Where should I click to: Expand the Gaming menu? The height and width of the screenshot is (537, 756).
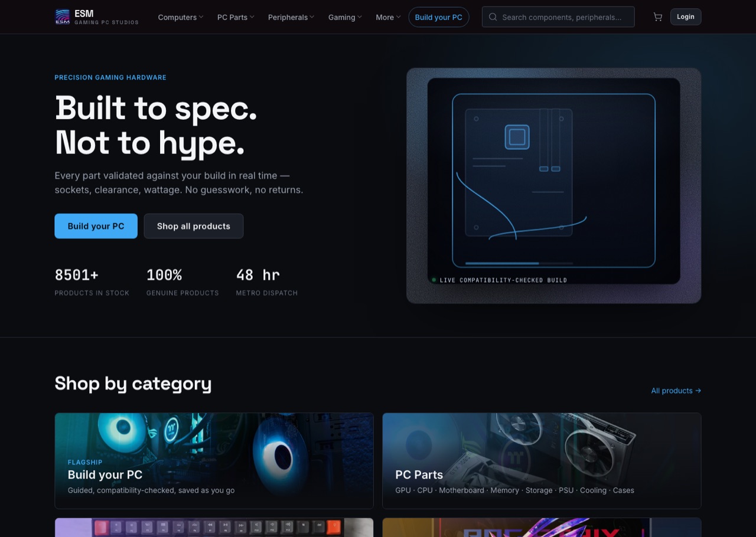pos(345,17)
